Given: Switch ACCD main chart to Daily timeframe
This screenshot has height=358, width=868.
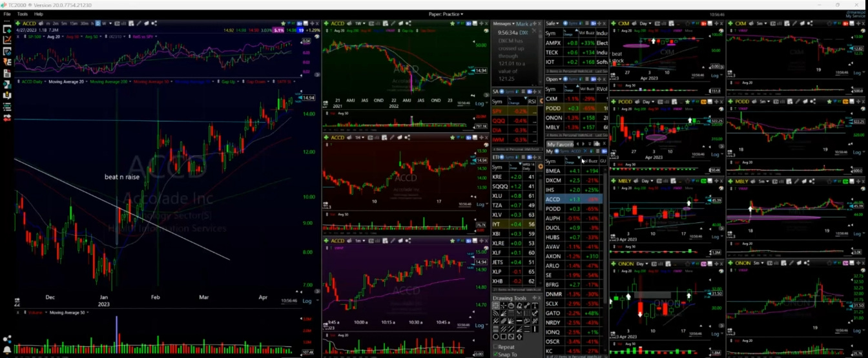Looking at the screenshot, I should (98, 24).
